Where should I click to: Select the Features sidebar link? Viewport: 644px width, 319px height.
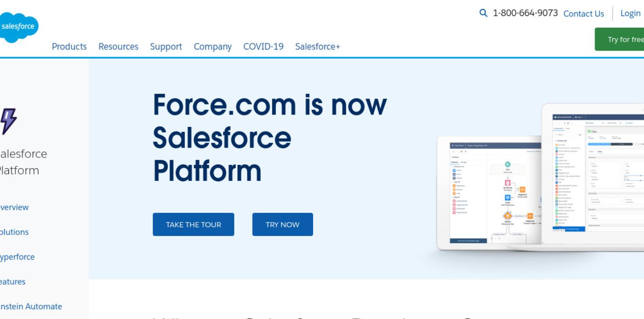pyautogui.click(x=13, y=282)
